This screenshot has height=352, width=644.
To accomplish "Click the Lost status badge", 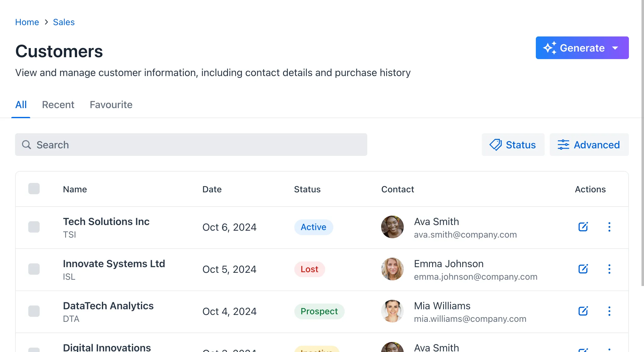I will (309, 269).
